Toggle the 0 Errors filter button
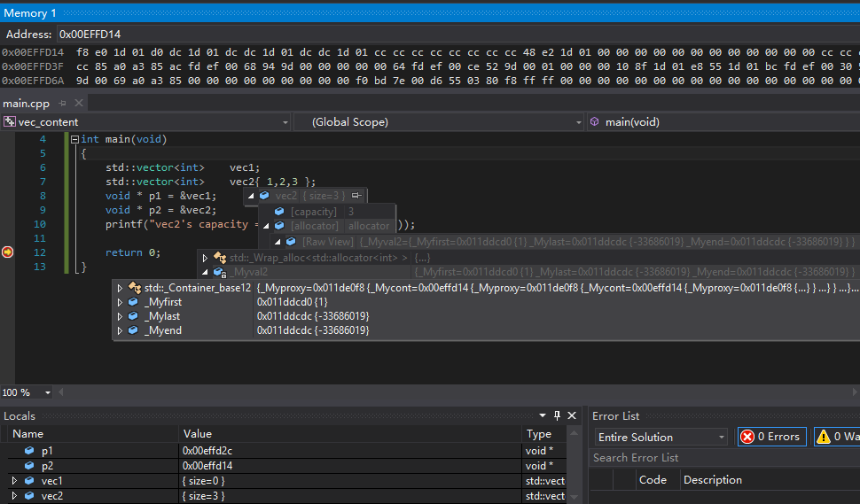Screen dimensions: 860x504 click(x=771, y=437)
